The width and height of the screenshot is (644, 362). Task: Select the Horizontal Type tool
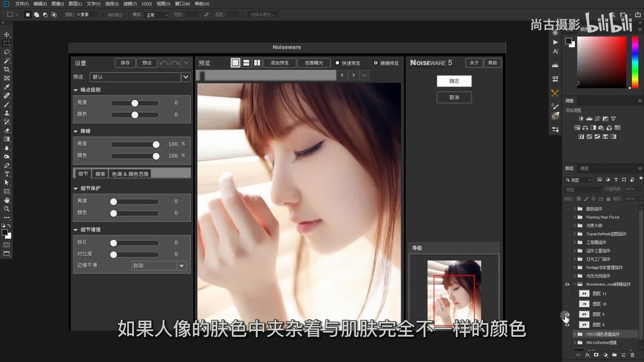(7, 174)
